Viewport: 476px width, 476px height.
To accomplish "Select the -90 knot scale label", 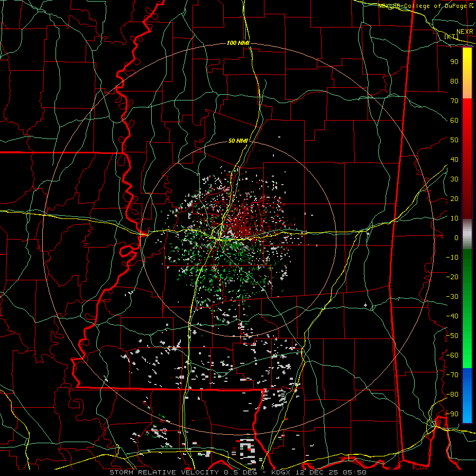I will point(452,414).
